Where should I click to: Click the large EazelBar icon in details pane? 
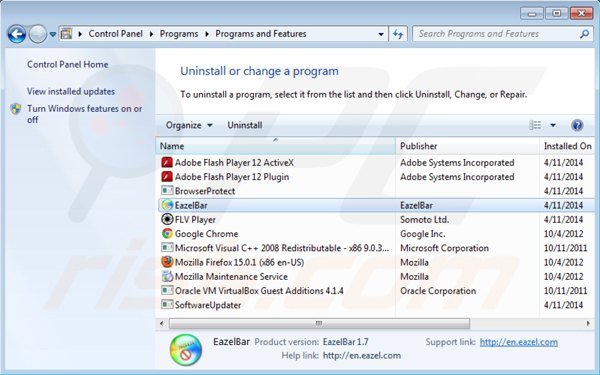point(186,350)
